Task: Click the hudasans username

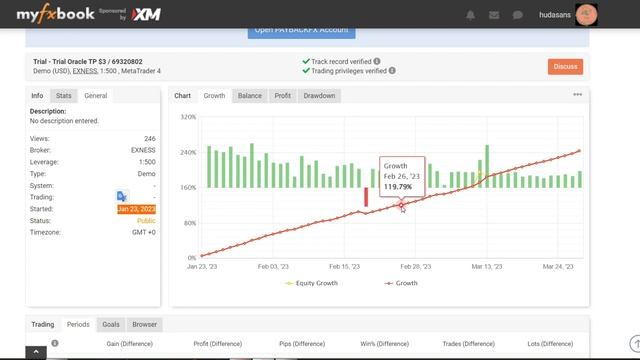Action: click(555, 15)
